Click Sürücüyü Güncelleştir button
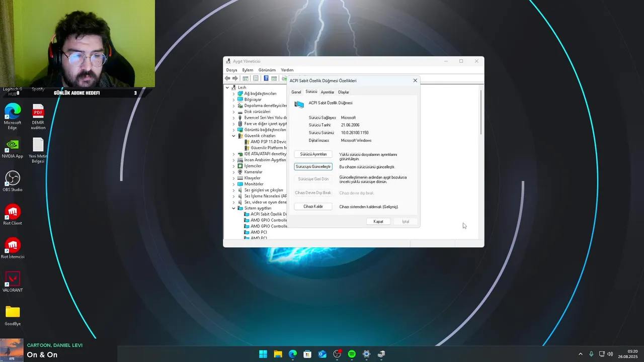Viewport: 644px width, 362px height. (313, 166)
